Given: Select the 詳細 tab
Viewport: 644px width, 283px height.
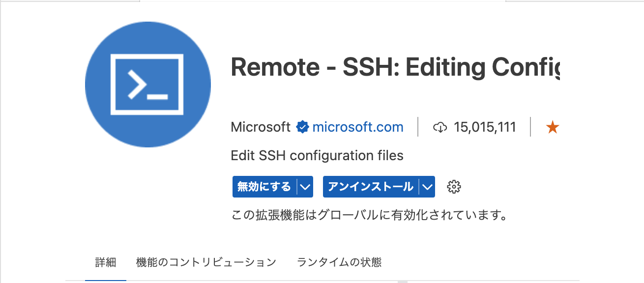Looking at the screenshot, I should [x=106, y=262].
